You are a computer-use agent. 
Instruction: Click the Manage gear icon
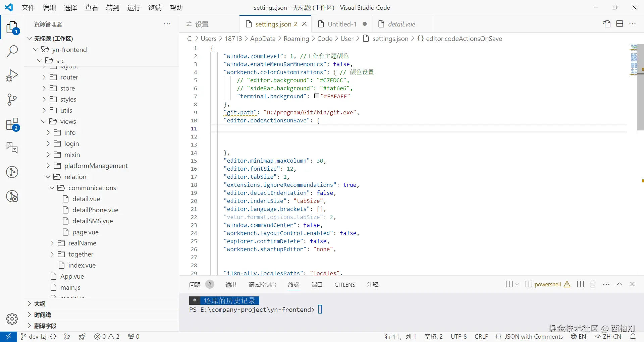[12, 319]
